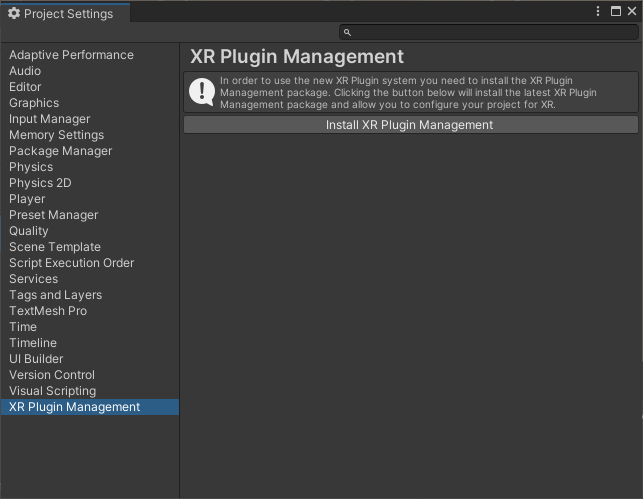The width and height of the screenshot is (643, 499).
Task: Open Script Execution Order settings
Action: point(71,263)
